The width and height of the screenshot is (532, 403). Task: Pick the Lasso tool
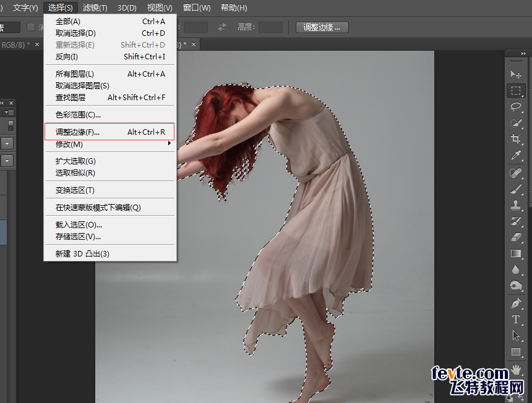[x=515, y=107]
